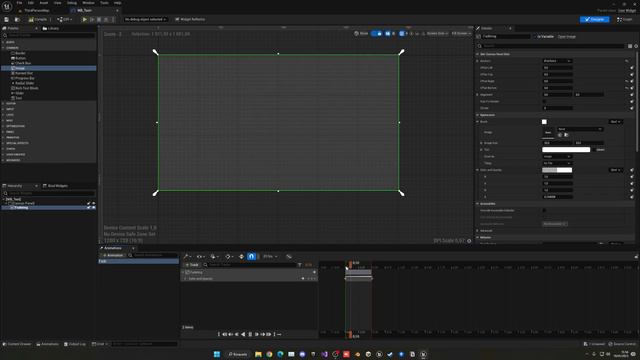Click the Browse to asset icon

point(17,19)
